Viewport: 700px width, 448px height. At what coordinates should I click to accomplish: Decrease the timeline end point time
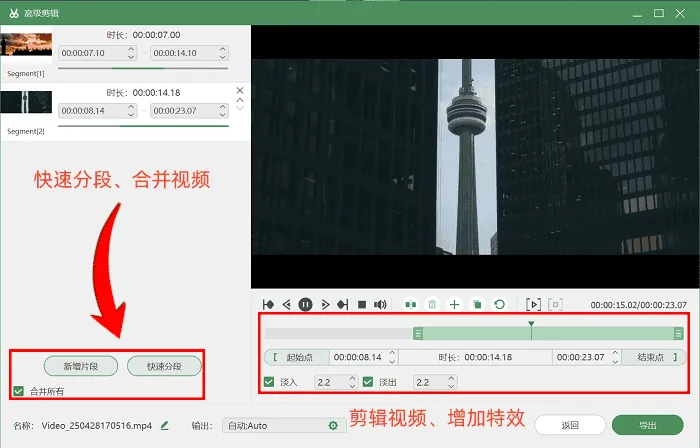click(x=615, y=361)
